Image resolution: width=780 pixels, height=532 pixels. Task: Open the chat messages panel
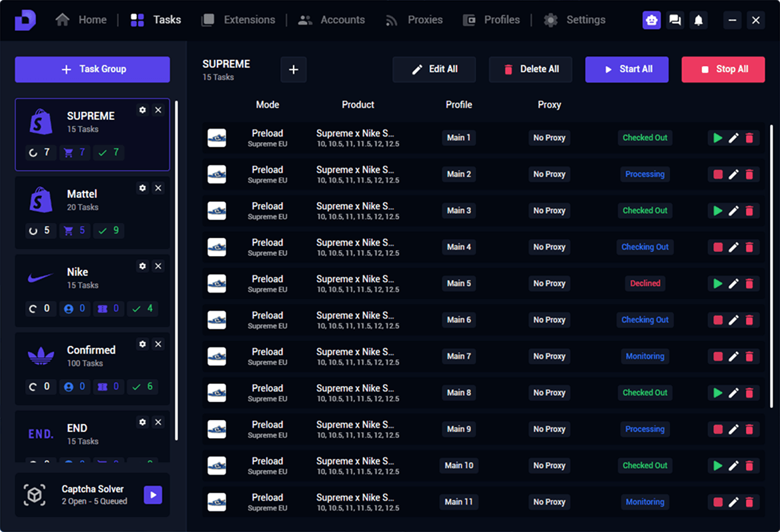pyautogui.click(x=675, y=20)
